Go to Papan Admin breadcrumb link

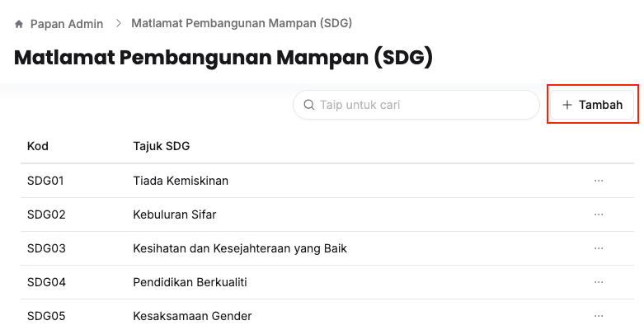[x=66, y=24]
